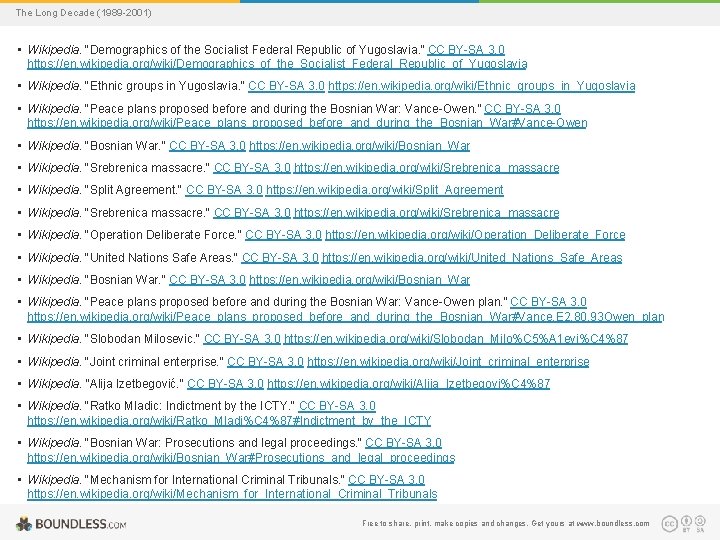The width and height of the screenshot is (720, 540).
Task: Open CC BY-SA 3.0 link for Split Agreement
Action: click(x=224, y=190)
